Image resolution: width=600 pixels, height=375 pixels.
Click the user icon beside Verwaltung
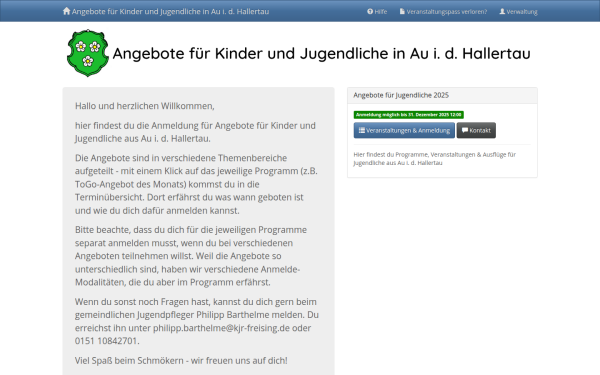click(502, 11)
